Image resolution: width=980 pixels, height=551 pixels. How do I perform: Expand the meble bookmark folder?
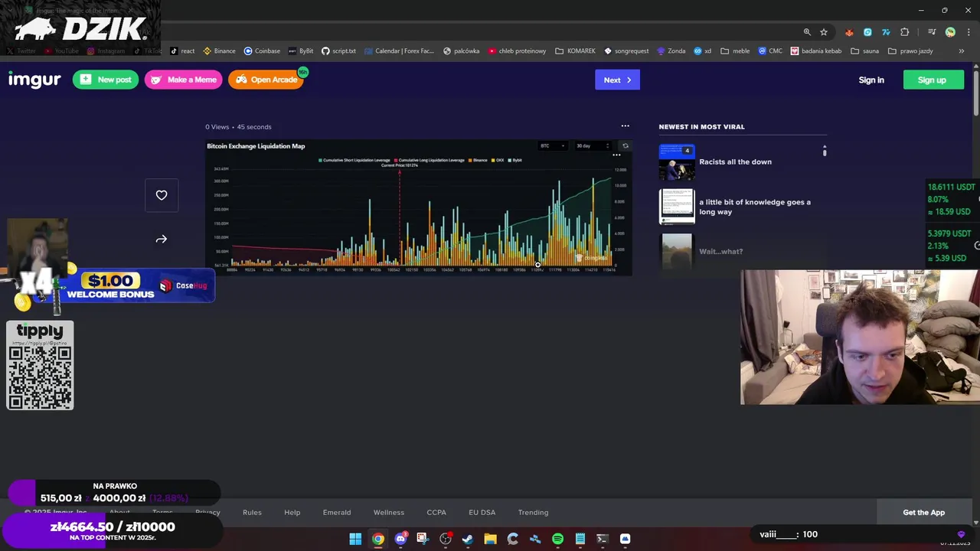(735, 51)
